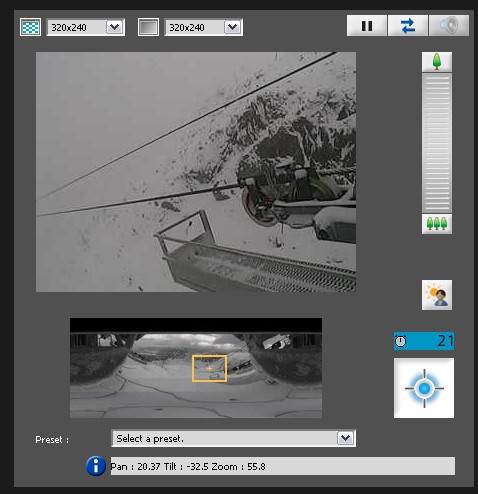This screenshot has height=494, width=478.
Task: Click the alarm clock timer icon
Action: (400, 341)
